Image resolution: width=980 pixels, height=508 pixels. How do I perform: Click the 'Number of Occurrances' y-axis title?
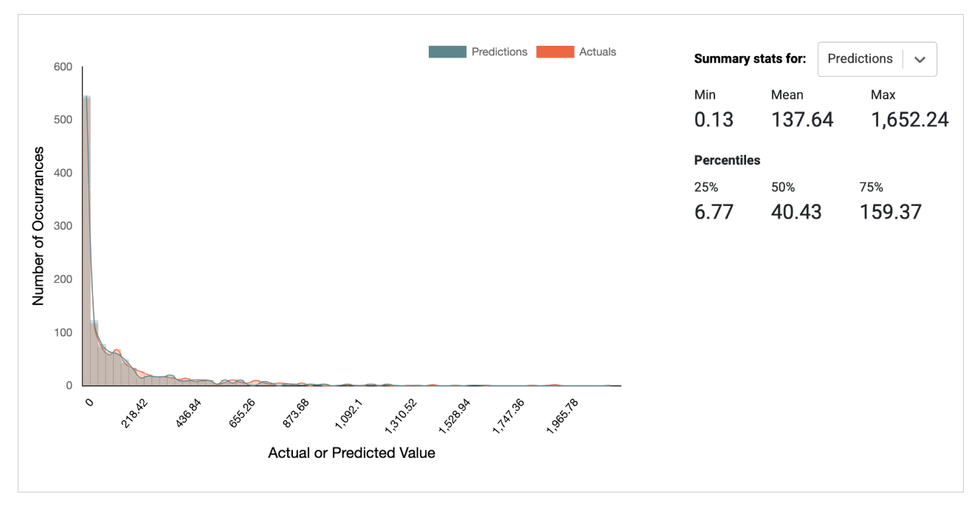pos(38,225)
